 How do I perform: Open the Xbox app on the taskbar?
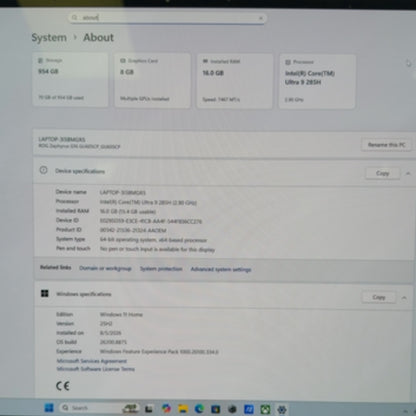[265, 409]
